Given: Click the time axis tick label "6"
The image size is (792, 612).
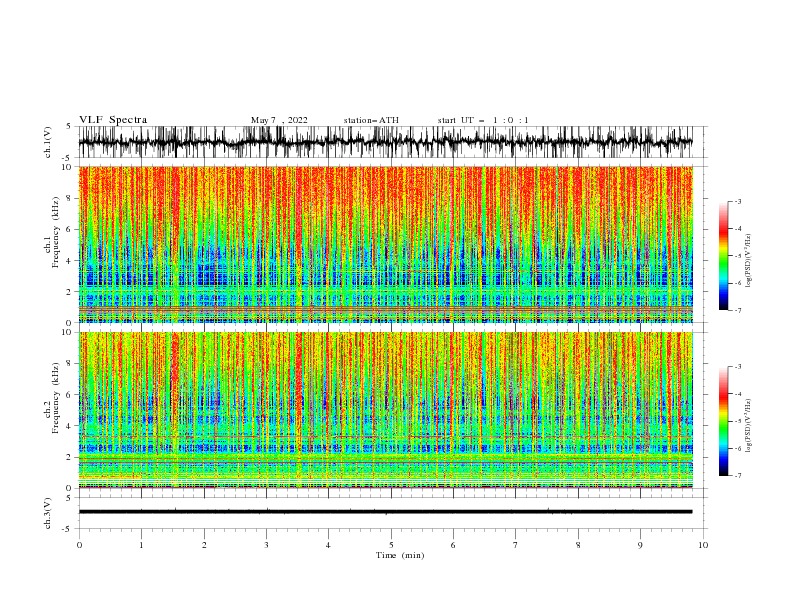Looking at the screenshot, I should click(x=453, y=545).
